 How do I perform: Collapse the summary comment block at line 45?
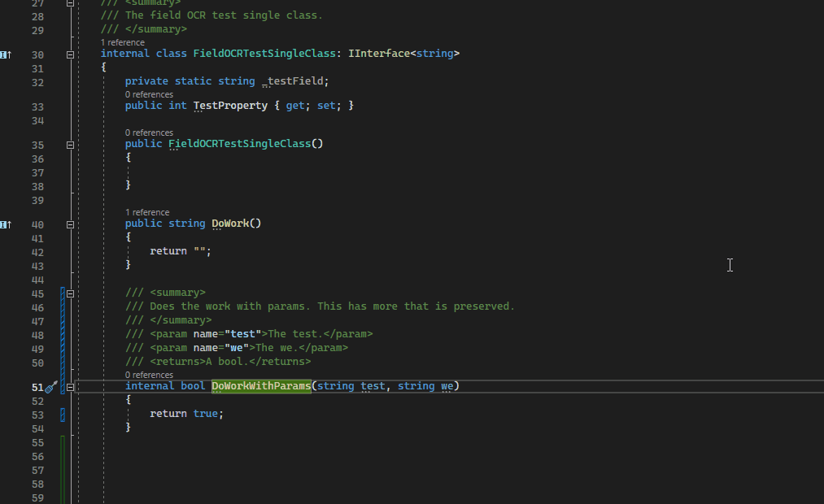70,292
